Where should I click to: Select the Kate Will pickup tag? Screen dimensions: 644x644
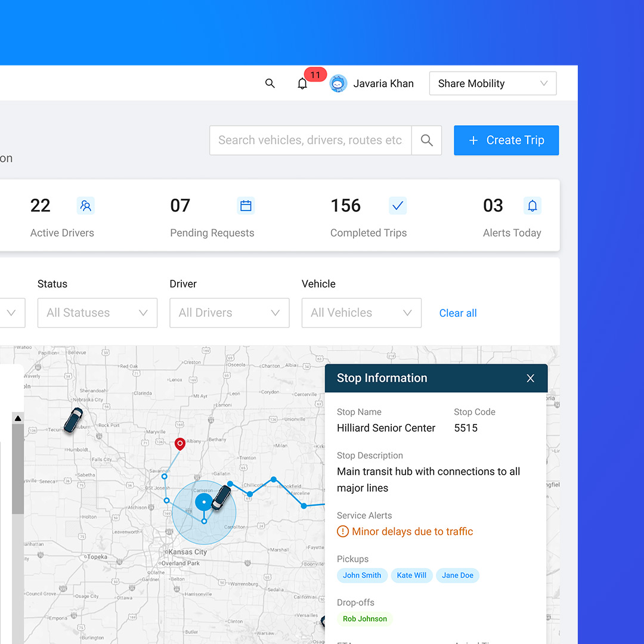click(411, 575)
